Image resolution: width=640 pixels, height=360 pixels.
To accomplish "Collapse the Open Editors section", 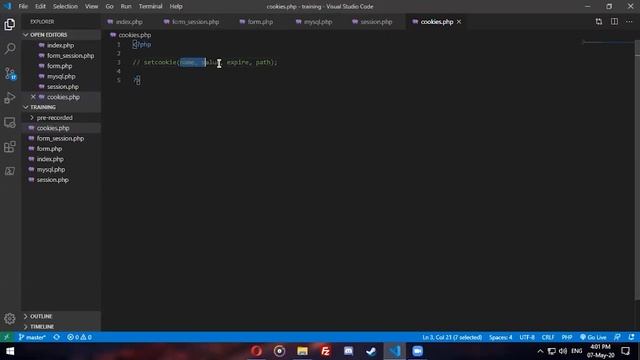I will pos(61,35).
